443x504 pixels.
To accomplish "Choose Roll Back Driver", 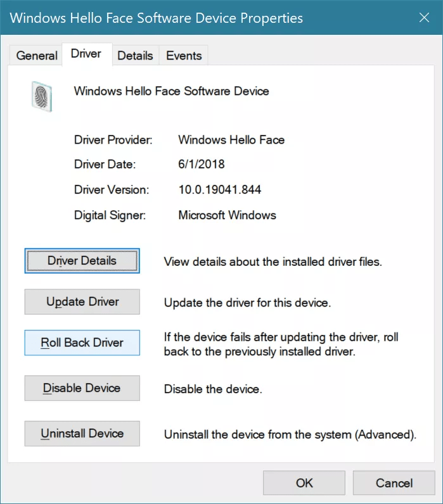I will click(x=82, y=343).
